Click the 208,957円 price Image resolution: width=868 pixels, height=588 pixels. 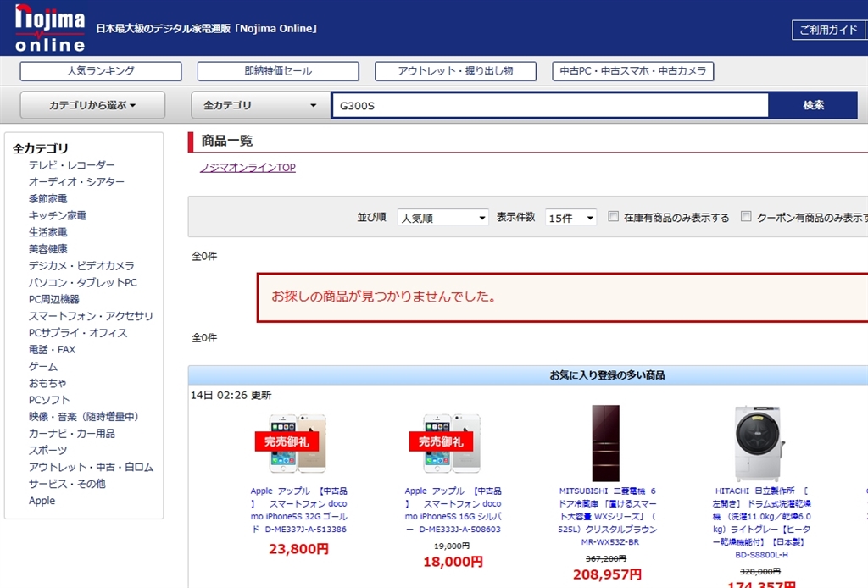[607, 574]
